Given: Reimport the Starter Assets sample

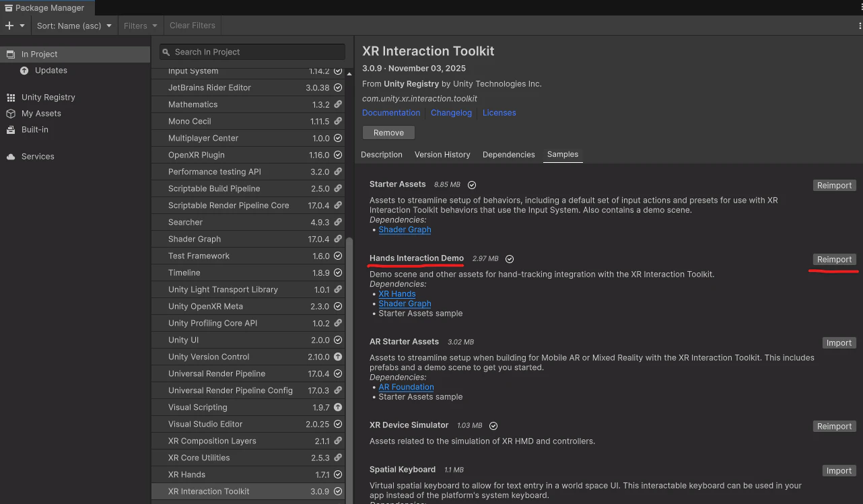Looking at the screenshot, I should point(834,186).
